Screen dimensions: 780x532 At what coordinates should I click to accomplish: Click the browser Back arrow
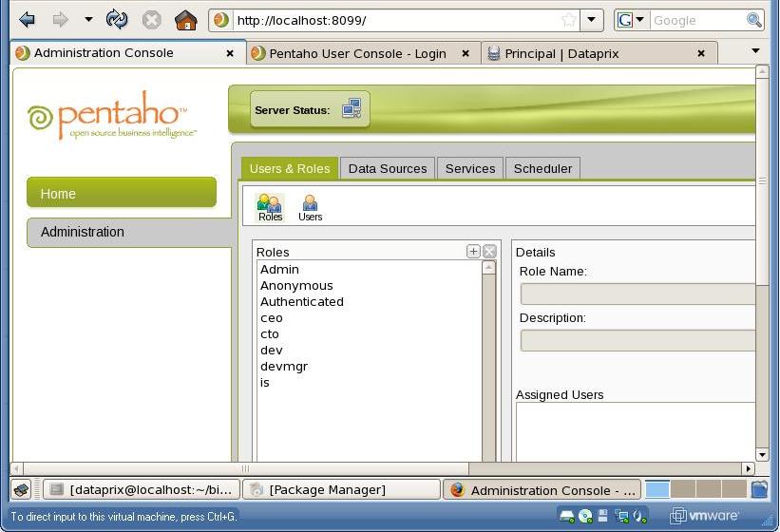coord(27,20)
